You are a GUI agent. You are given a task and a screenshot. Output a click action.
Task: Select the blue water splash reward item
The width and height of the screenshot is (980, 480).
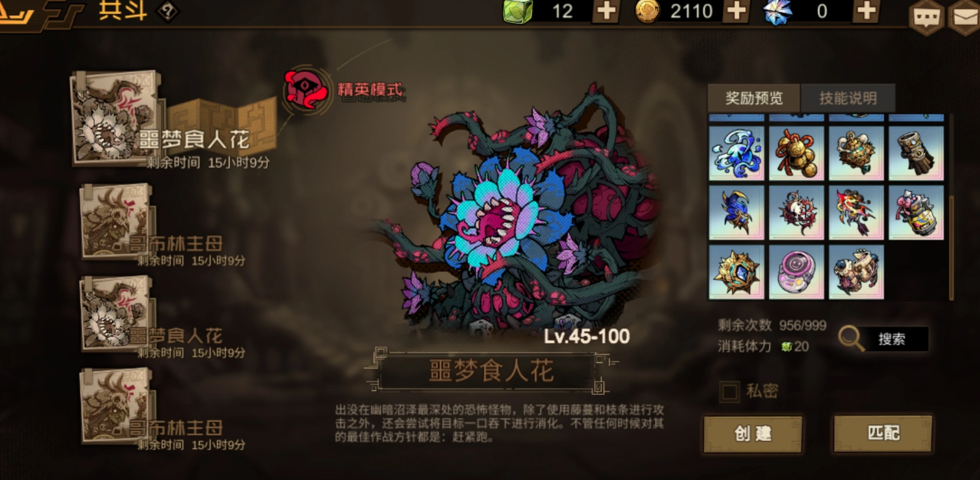[736, 153]
